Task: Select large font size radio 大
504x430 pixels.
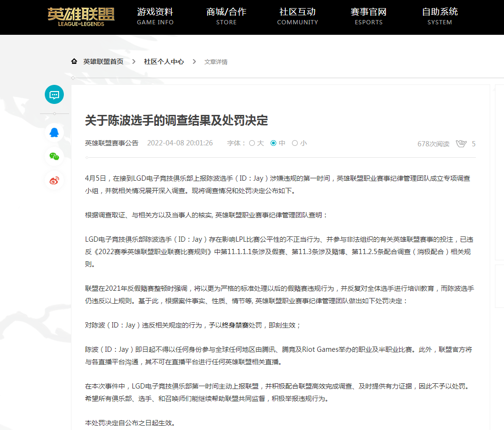Action: click(x=252, y=143)
